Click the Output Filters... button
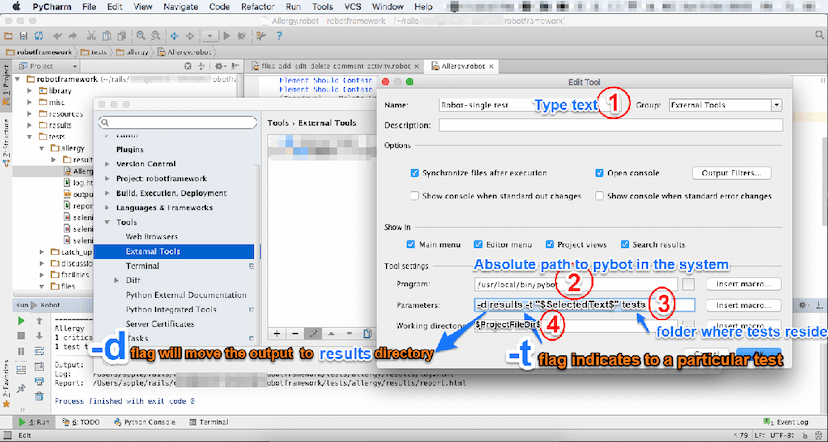Screen dimensions: 828x442 pyautogui.click(x=731, y=173)
